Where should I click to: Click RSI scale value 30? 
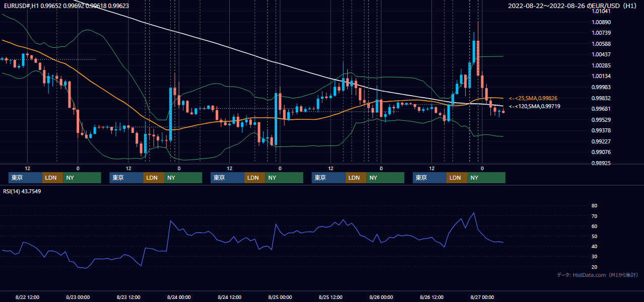594,257
